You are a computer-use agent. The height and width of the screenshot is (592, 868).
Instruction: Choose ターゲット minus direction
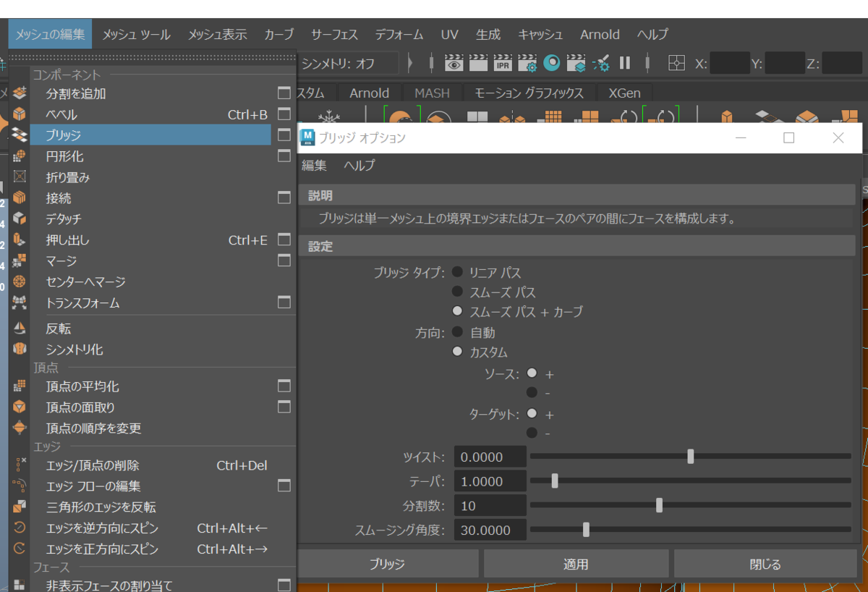coord(532,433)
